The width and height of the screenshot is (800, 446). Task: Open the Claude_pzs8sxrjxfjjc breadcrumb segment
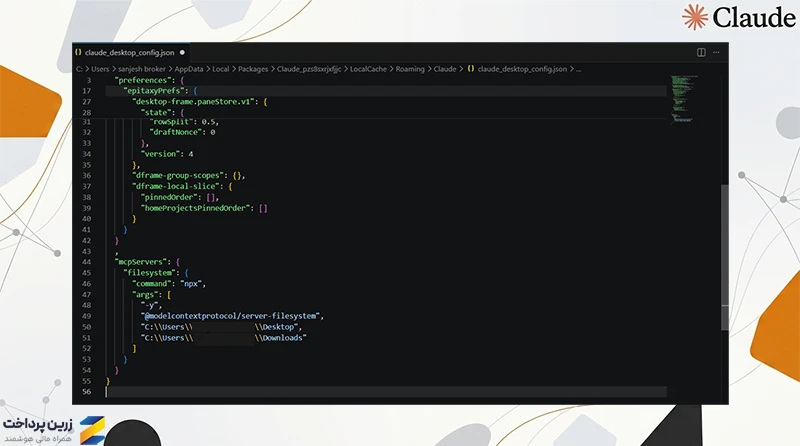309,69
